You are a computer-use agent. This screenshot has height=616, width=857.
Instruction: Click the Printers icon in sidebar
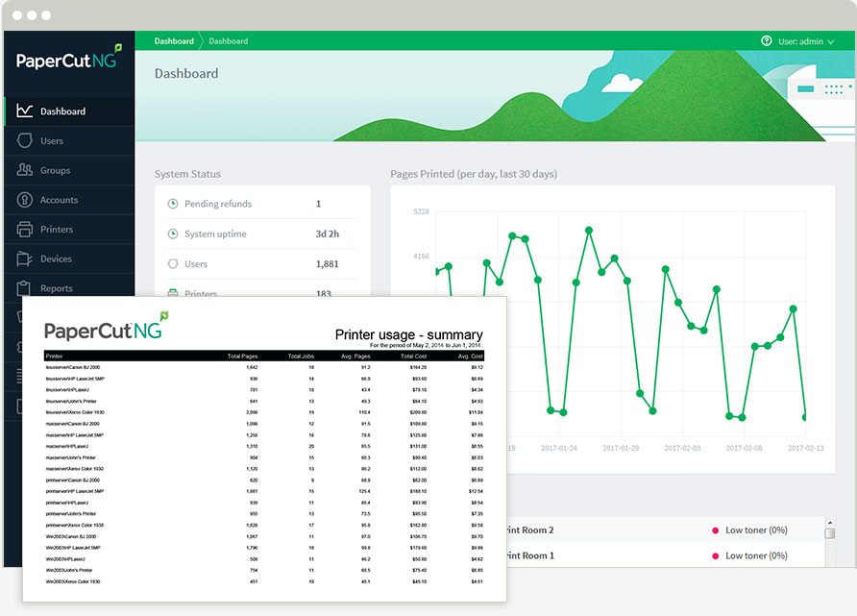coord(25,230)
